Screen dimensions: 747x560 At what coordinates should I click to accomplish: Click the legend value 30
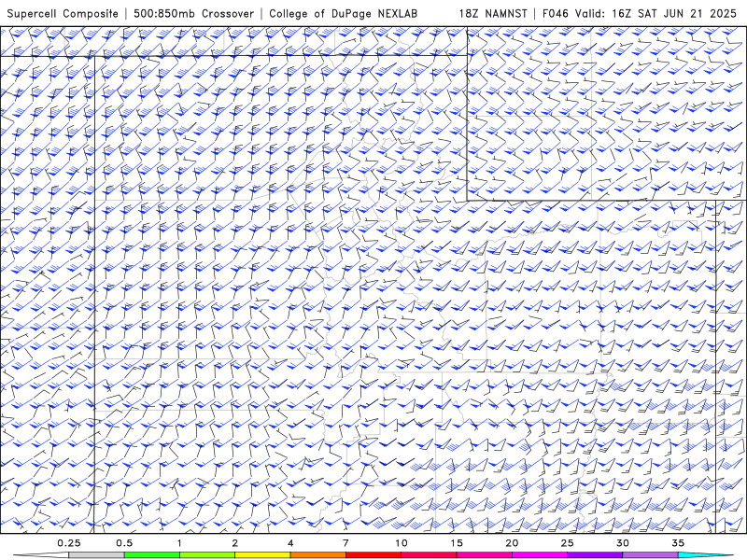[623, 543]
